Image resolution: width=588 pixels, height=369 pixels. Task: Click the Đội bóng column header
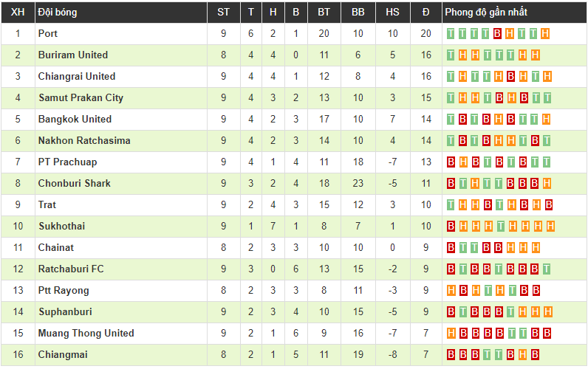tap(58, 12)
